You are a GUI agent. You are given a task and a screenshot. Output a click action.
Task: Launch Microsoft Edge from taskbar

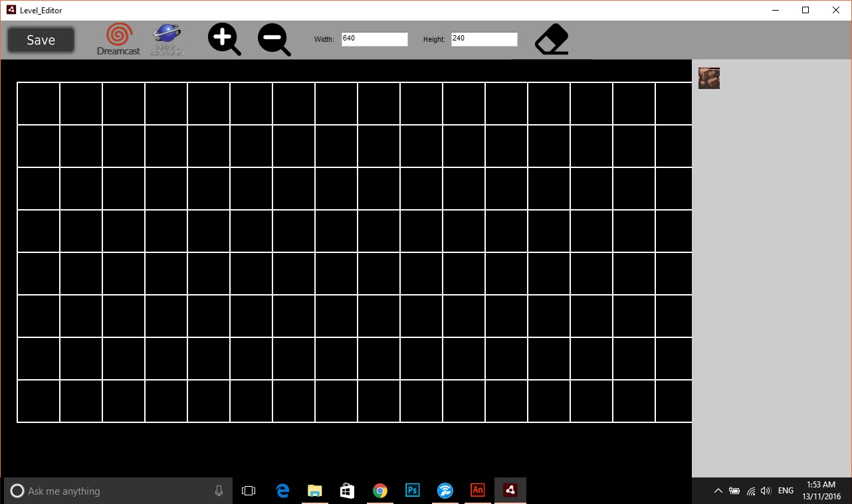click(x=282, y=491)
